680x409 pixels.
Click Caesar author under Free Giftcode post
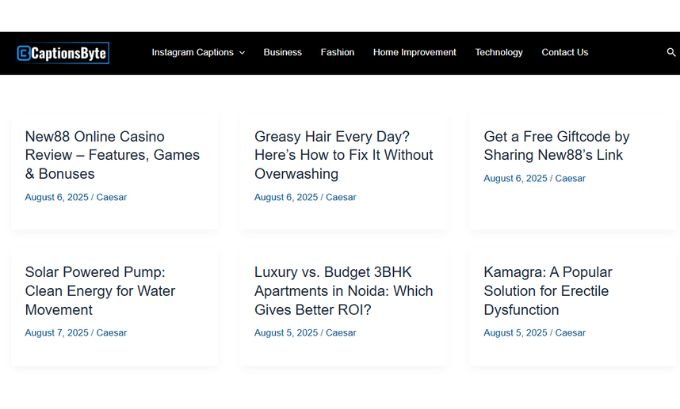(x=570, y=178)
